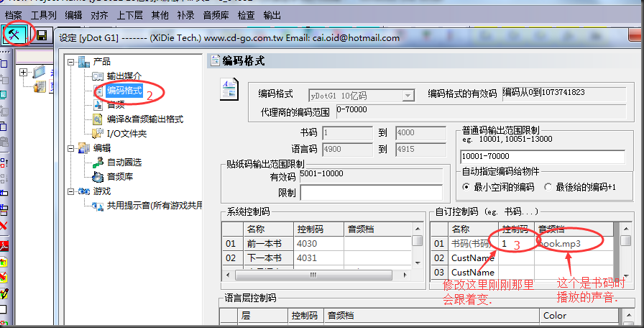Click the red X icon in left toolbar
This screenshot has height=328, width=644.
[4, 226]
